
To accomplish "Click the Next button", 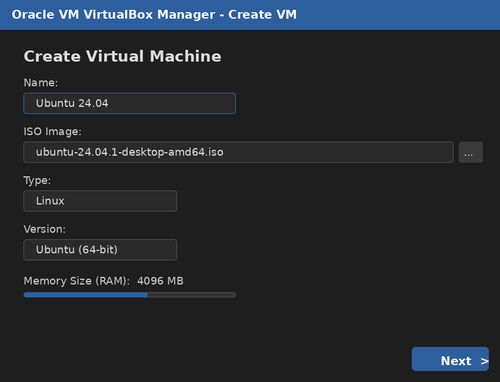I will (450, 359).
